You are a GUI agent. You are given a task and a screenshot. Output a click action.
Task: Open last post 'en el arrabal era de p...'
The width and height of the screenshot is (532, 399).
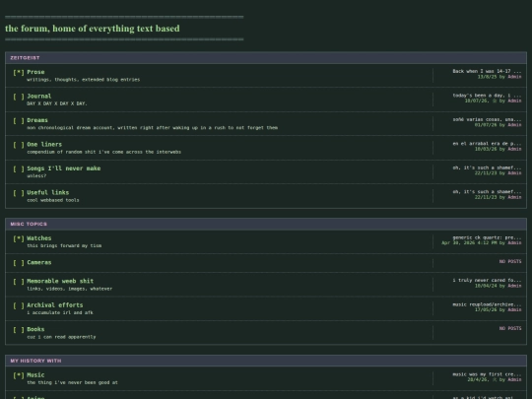pyautogui.click(x=487, y=144)
